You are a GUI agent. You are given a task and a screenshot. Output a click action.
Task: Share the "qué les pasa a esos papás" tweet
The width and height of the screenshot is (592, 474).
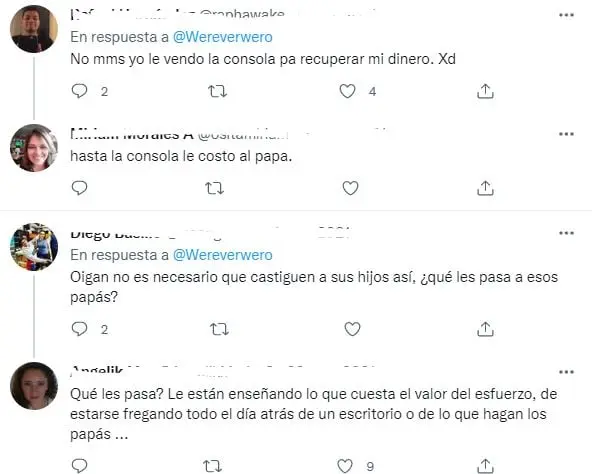[485, 329]
